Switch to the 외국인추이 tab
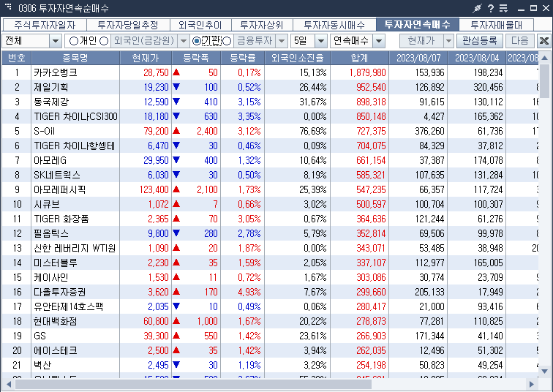 click(x=200, y=25)
